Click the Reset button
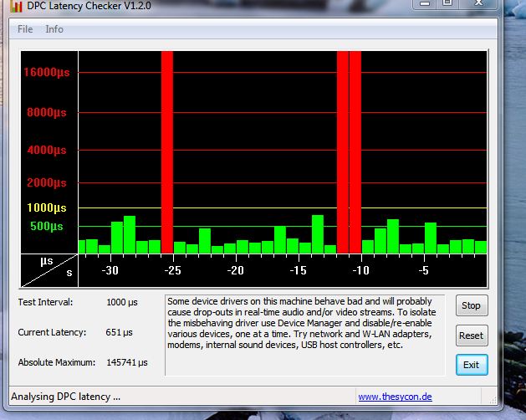526x420 pixels. point(472,335)
